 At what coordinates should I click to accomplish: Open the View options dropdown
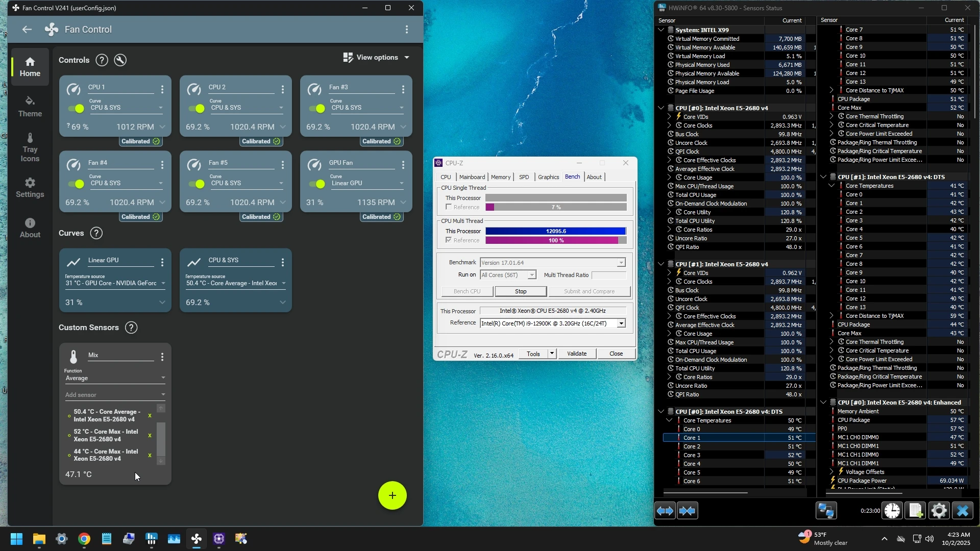pyautogui.click(x=377, y=58)
